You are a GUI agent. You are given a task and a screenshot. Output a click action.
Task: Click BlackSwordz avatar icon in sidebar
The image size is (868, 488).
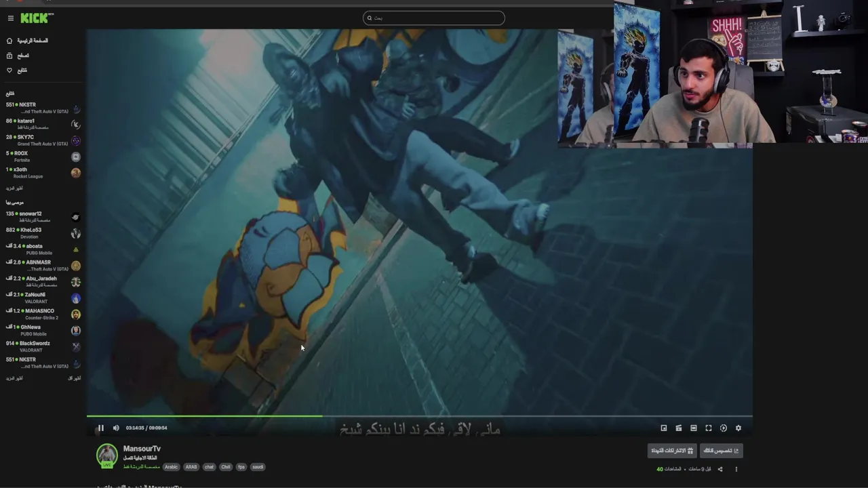(76, 347)
